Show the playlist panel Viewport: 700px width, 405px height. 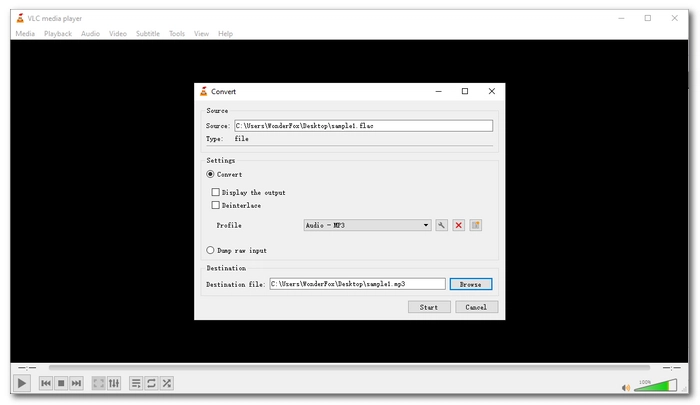click(x=136, y=383)
